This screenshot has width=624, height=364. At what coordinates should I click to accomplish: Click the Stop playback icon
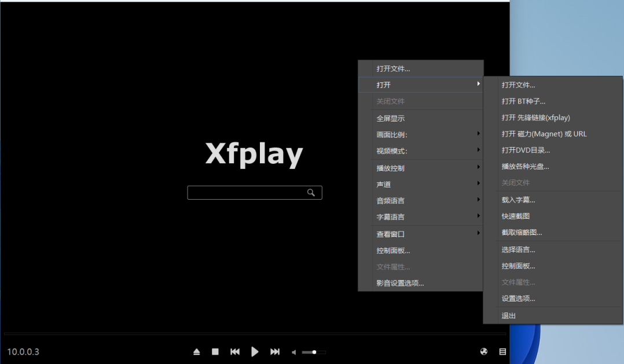pos(215,351)
